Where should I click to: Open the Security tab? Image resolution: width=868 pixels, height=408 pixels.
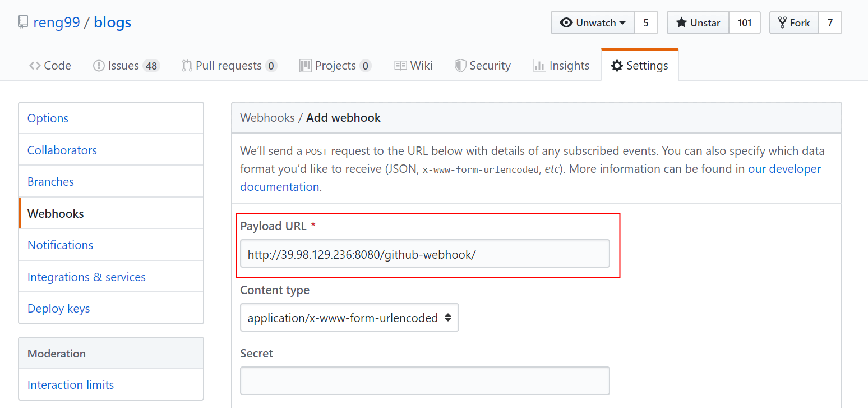(x=482, y=66)
